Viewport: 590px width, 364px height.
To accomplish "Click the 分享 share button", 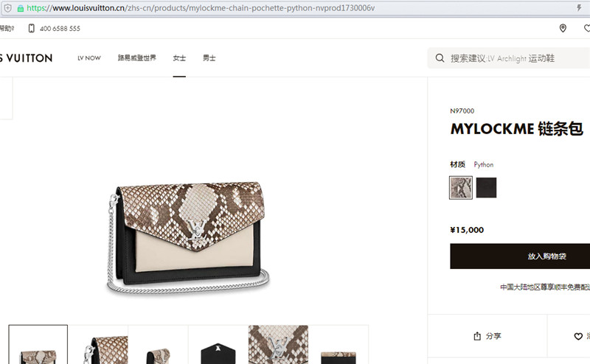I will click(x=487, y=336).
